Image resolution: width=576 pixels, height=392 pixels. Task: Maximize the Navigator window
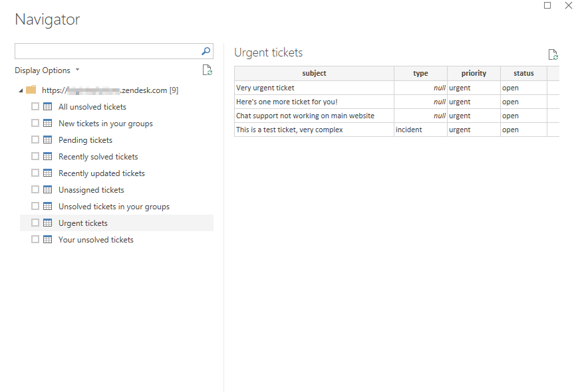[547, 5]
